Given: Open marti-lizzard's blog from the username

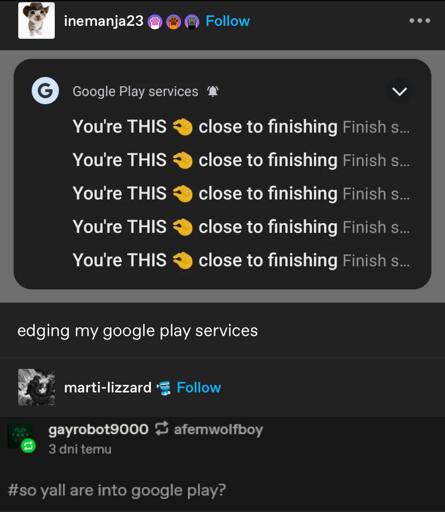Looking at the screenshot, I should 108,388.
